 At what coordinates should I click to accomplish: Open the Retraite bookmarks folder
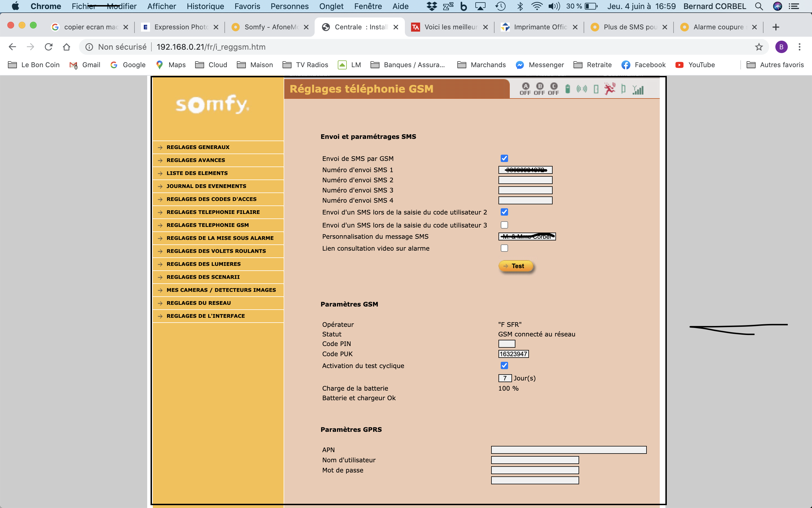coord(593,65)
